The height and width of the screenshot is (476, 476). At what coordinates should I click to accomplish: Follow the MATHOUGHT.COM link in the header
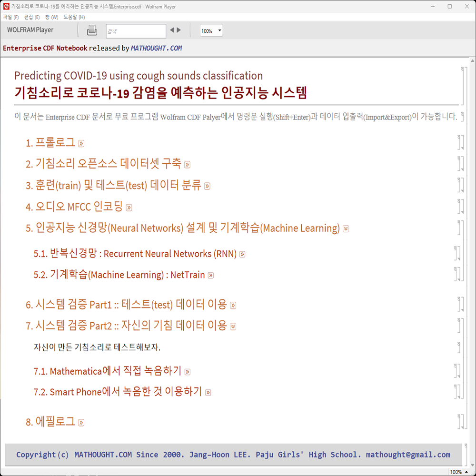[x=156, y=48]
